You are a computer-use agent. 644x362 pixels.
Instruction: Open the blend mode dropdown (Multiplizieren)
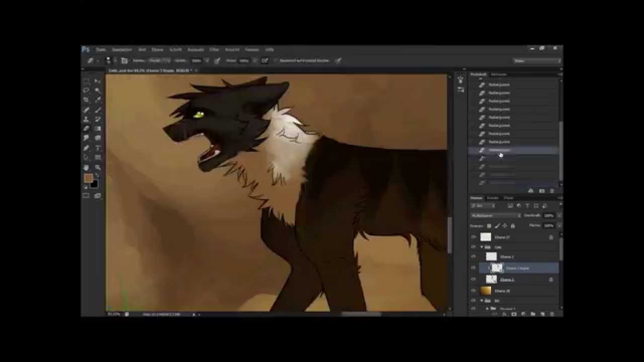(x=496, y=216)
